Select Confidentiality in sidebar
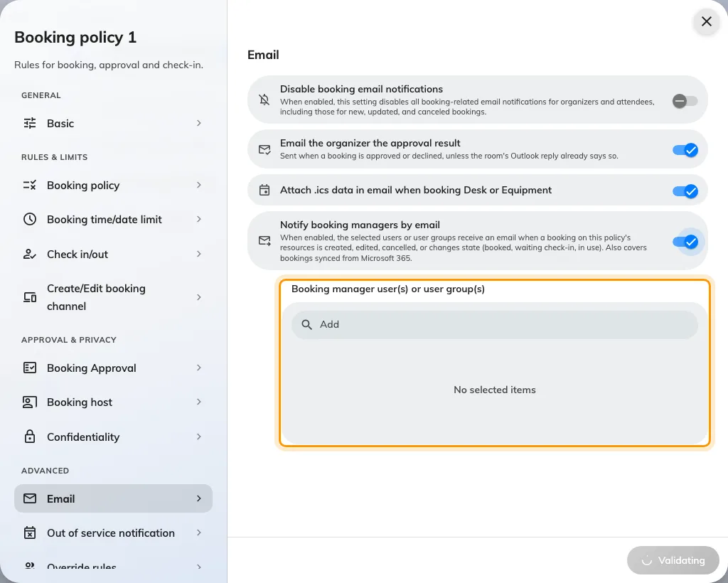The height and width of the screenshot is (583, 728). [x=113, y=437]
